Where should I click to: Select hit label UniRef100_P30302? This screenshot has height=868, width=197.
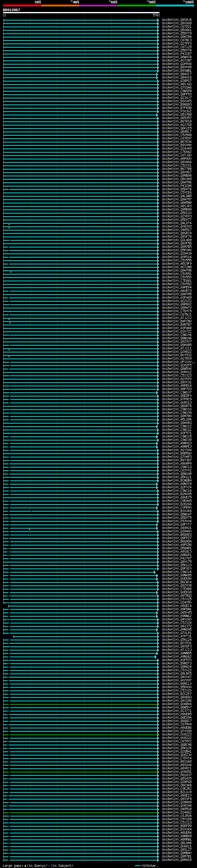tap(176, 111)
